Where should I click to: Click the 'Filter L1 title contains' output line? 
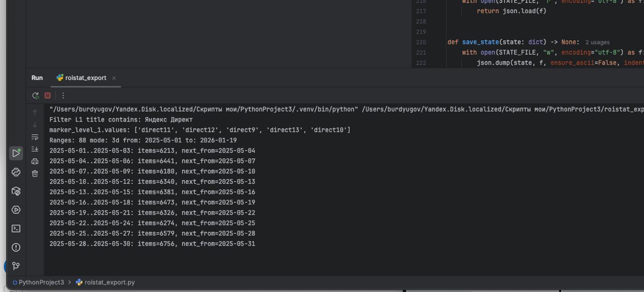pyautogui.click(x=121, y=120)
